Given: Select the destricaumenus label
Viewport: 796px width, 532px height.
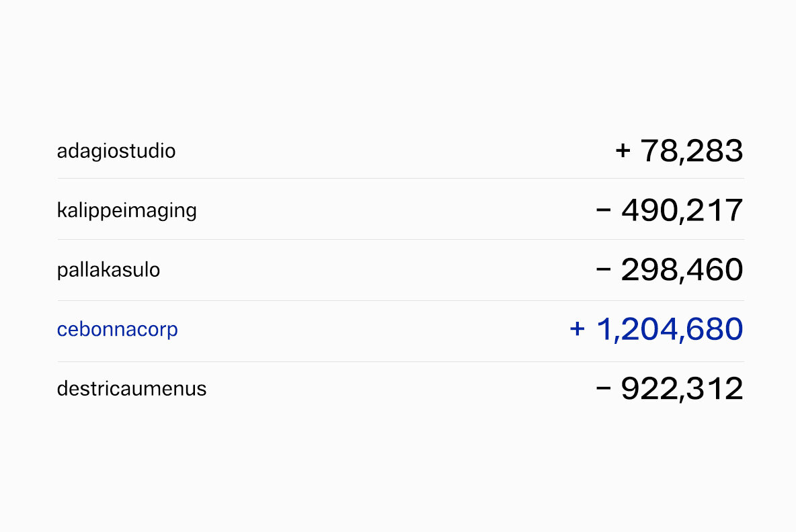Looking at the screenshot, I should click(132, 389).
